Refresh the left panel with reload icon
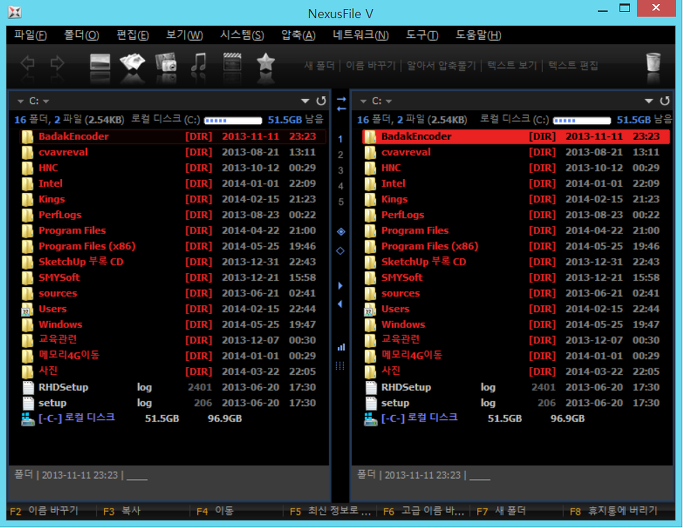This screenshot has width=683, height=528. 321,101
